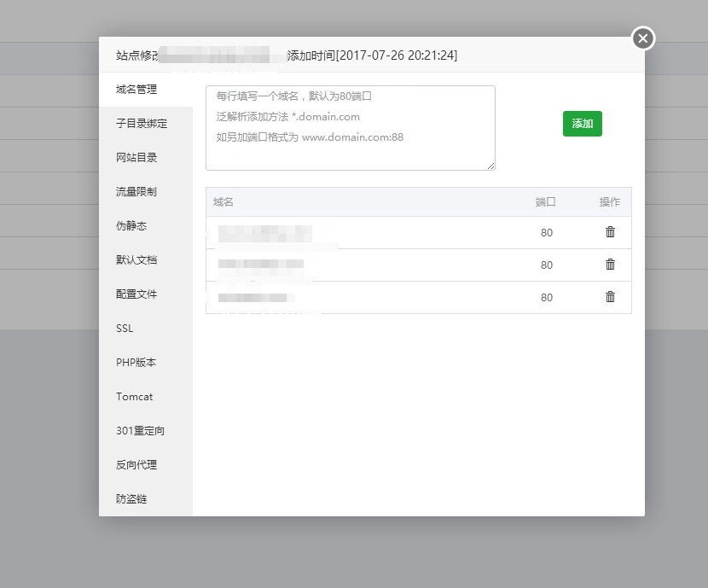The width and height of the screenshot is (708, 588).
Task: Switch to the 流量限制 tab
Action: (x=146, y=191)
